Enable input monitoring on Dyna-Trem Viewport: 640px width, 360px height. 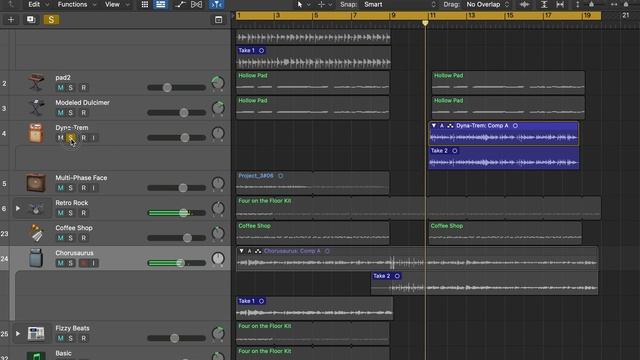tap(93, 138)
